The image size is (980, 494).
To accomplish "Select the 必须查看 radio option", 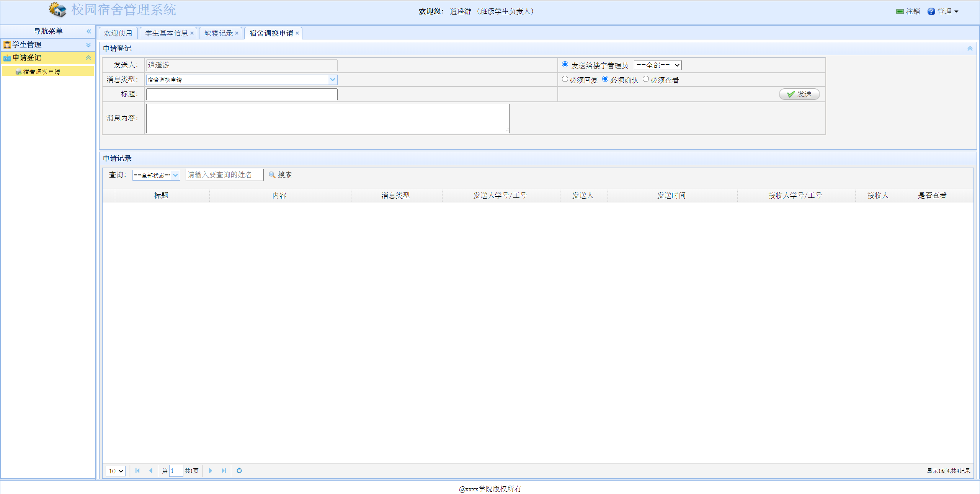I will (646, 79).
